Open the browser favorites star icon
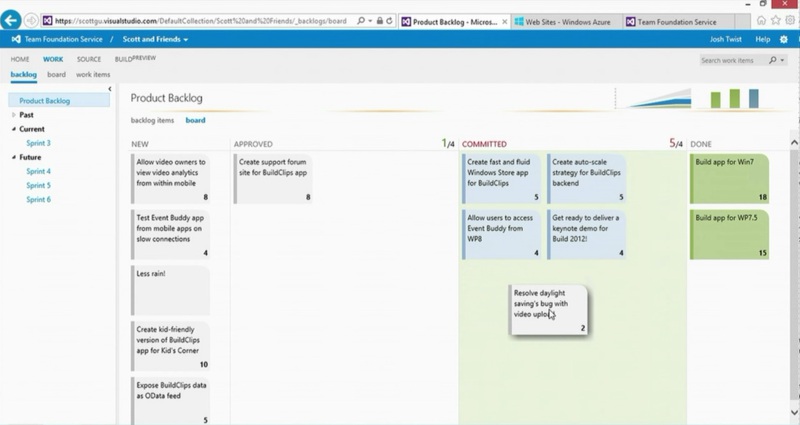Image resolution: width=800 pixels, height=425 pixels. coord(776,21)
